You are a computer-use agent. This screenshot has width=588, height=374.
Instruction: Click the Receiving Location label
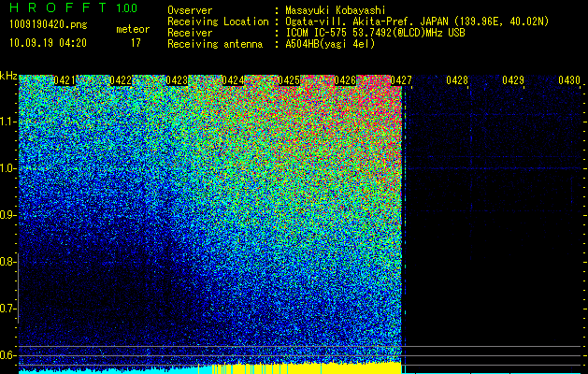[x=218, y=22]
